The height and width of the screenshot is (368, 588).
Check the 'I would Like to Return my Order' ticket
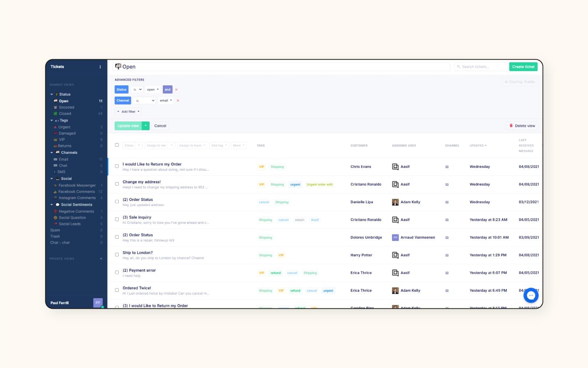pyautogui.click(x=117, y=166)
